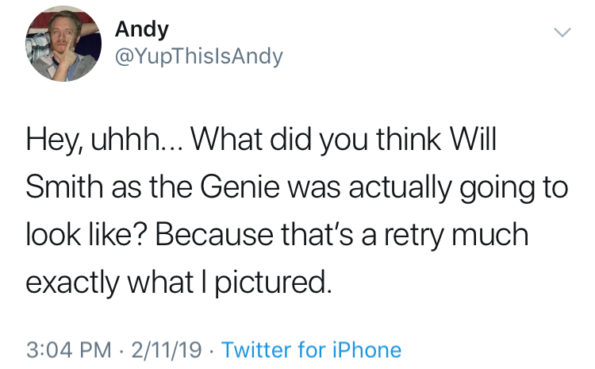Screen dimensions: 595x369
Task: Click the word "pictured." ending the tweet
Action: pos(272,284)
